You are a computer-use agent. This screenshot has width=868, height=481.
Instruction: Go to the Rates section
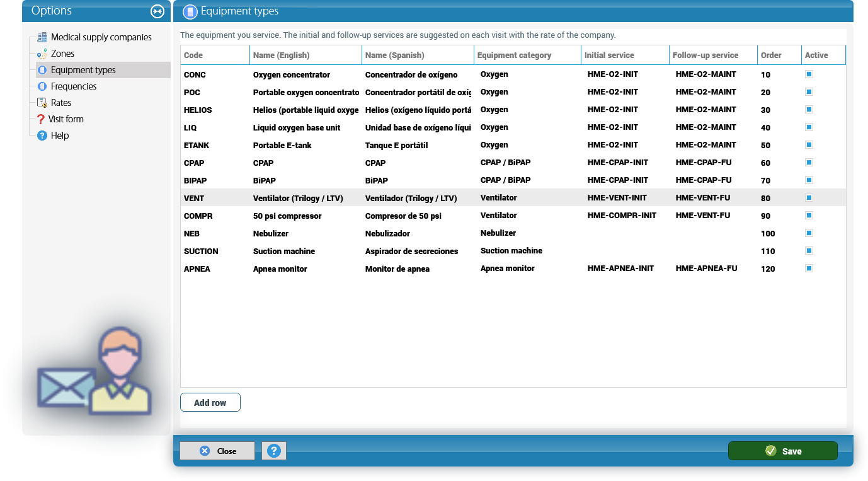(61, 103)
